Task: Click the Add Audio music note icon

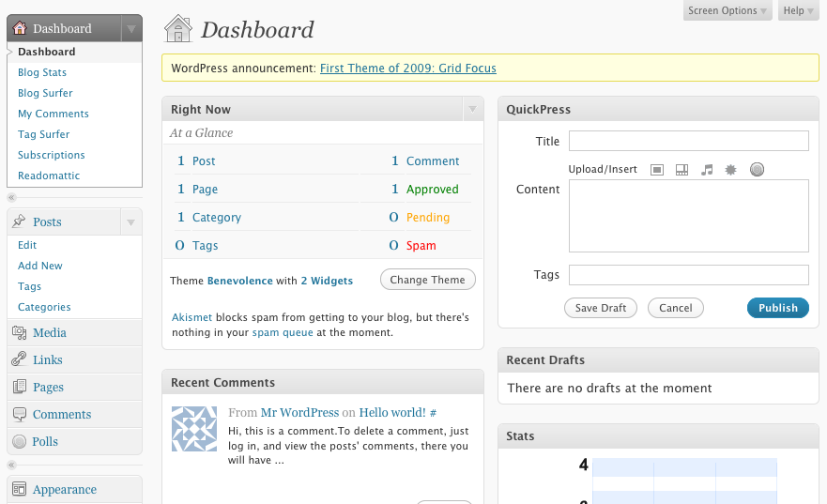Action: pyautogui.click(x=707, y=170)
